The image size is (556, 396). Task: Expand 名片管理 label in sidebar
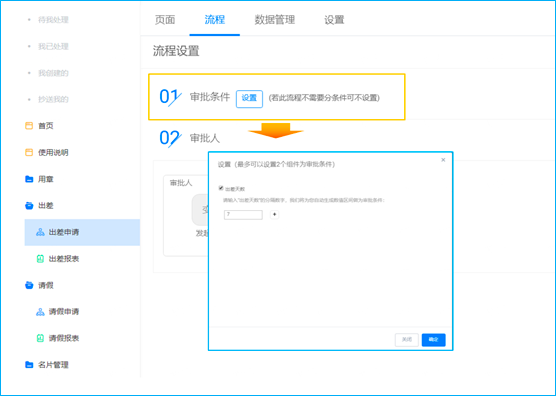[x=53, y=364]
